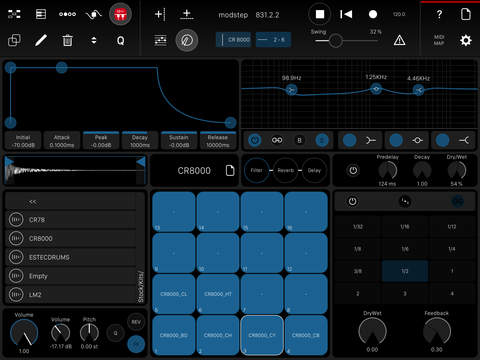Click the new document icon at top right
The height and width of the screenshot is (360, 480).
click(x=466, y=14)
